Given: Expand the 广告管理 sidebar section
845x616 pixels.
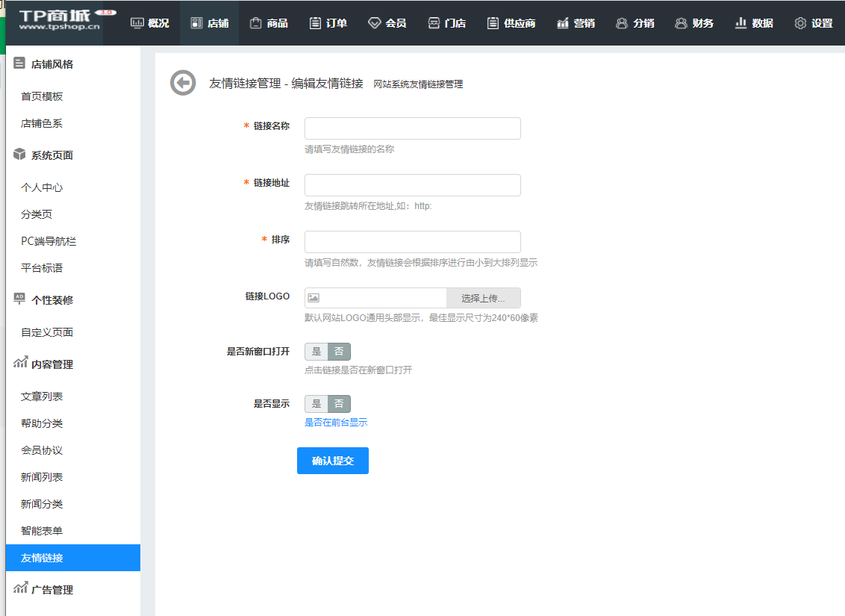Looking at the screenshot, I should point(52,589).
